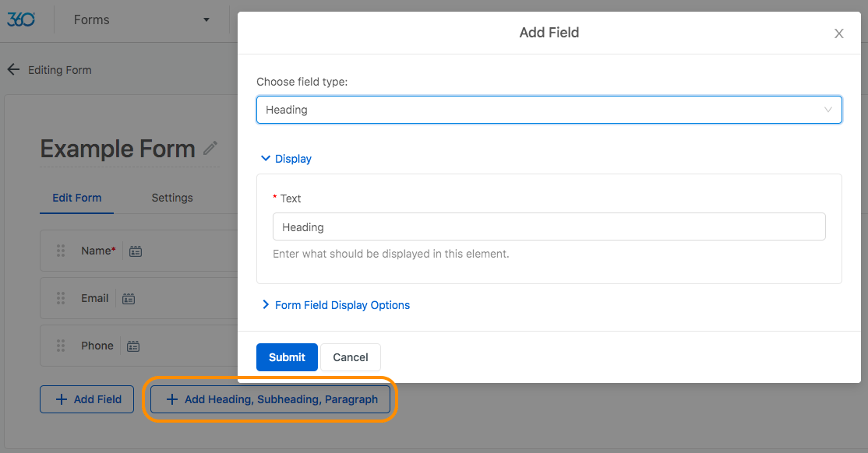Open the field type dropdown showing Heading
The height and width of the screenshot is (453, 868).
coord(549,110)
